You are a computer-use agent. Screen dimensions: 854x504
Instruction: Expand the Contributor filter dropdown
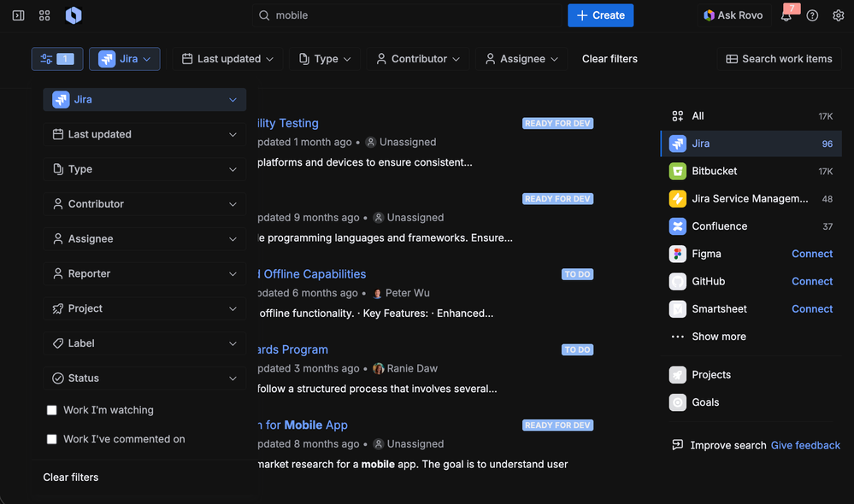(x=418, y=58)
